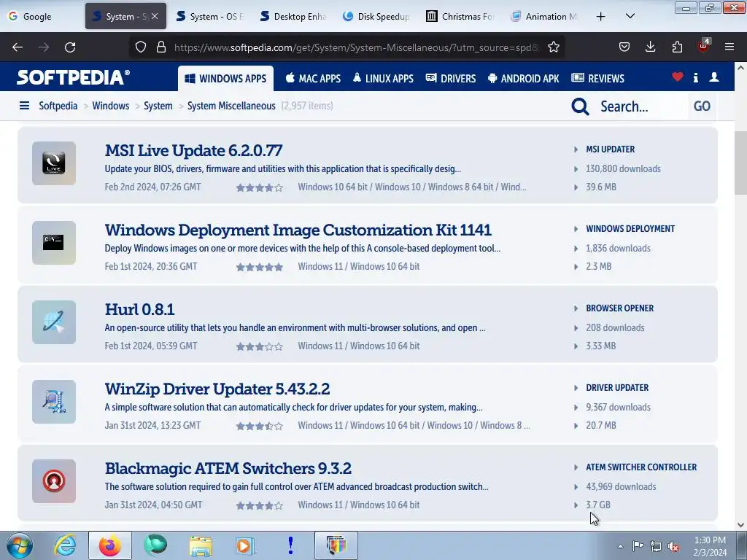Open the tracking protection shield icon

click(141, 47)
